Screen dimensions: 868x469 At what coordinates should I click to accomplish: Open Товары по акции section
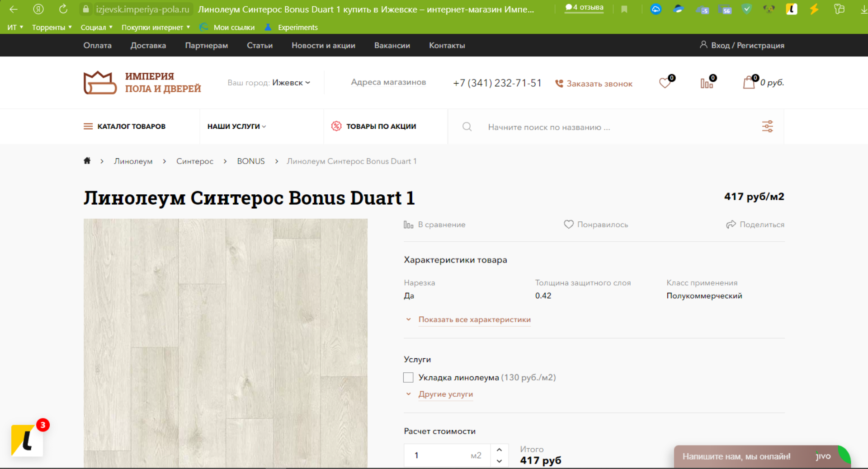[x=373, y=127]
